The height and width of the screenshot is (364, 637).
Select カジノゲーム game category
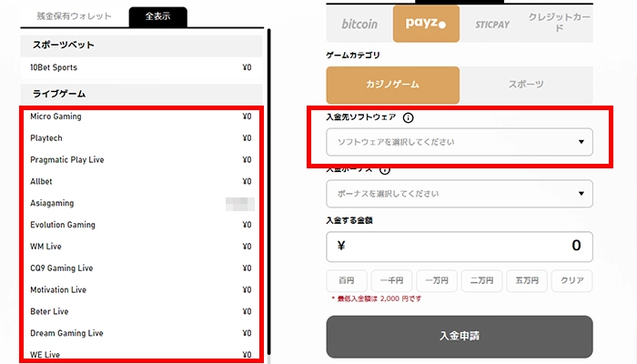[392, 85]
